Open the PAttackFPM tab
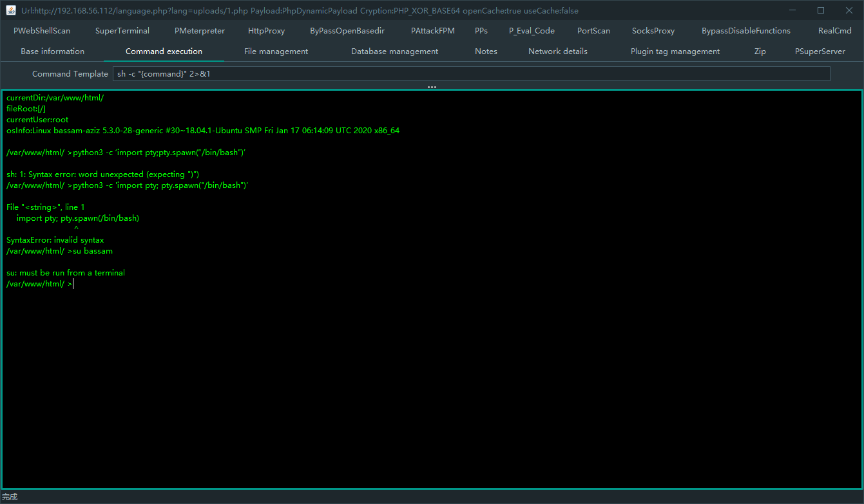Viewport: 864px width, 504px height. 433,30
